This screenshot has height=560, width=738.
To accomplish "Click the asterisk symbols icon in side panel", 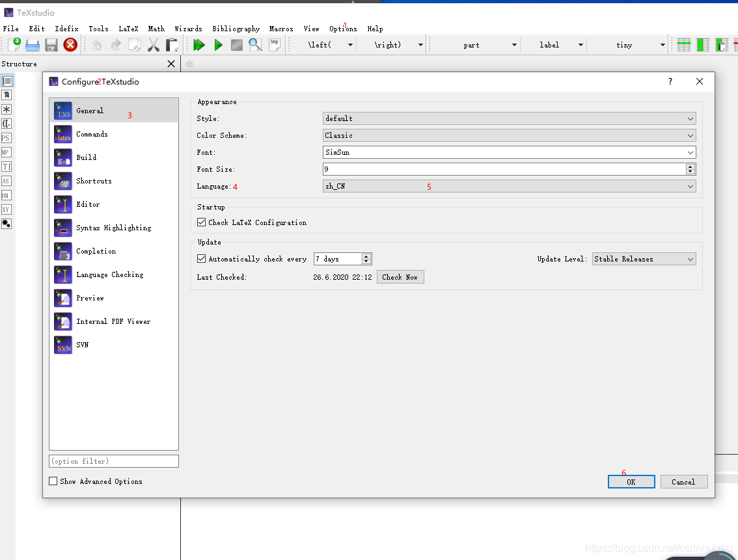I will point(7,109).
